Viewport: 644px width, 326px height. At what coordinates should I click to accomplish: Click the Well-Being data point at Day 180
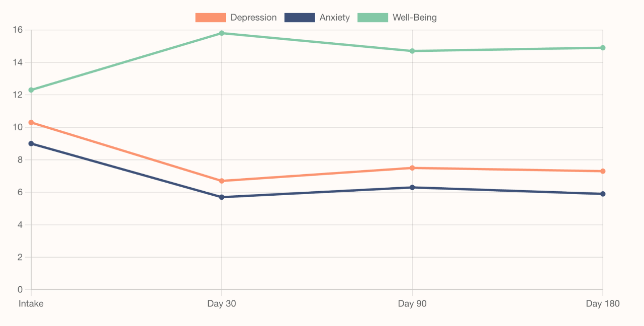[x=603, y=48]
